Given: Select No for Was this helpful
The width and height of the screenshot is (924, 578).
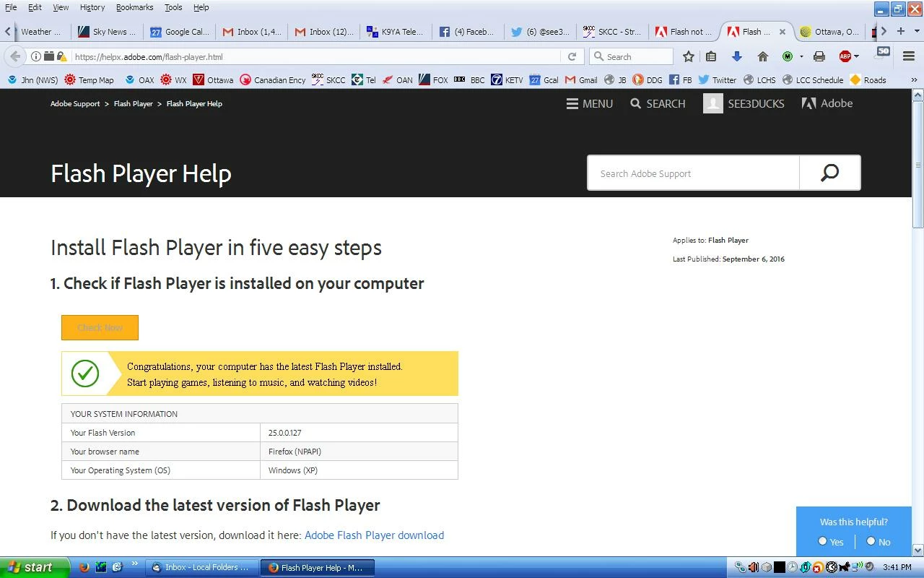Looking at the screenshot, I should 871,541.
